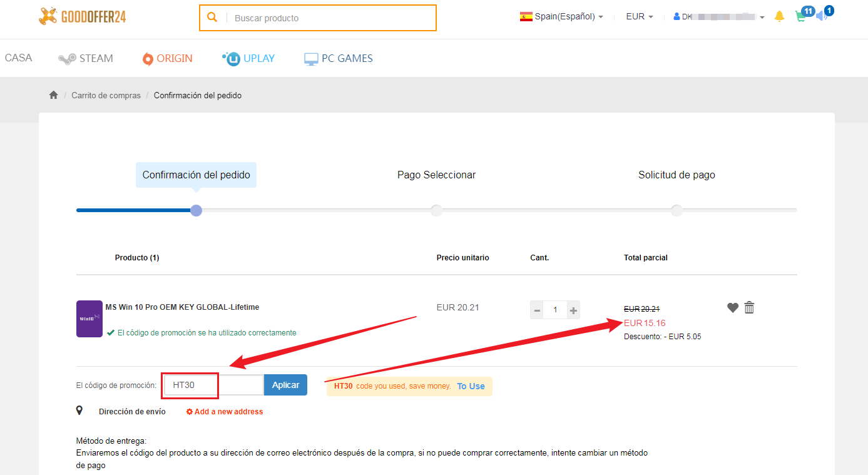Click the Uplay logo icon
The height and width of the screenshot is (475, 868).
pyautogui.click(x=231, y=59)
